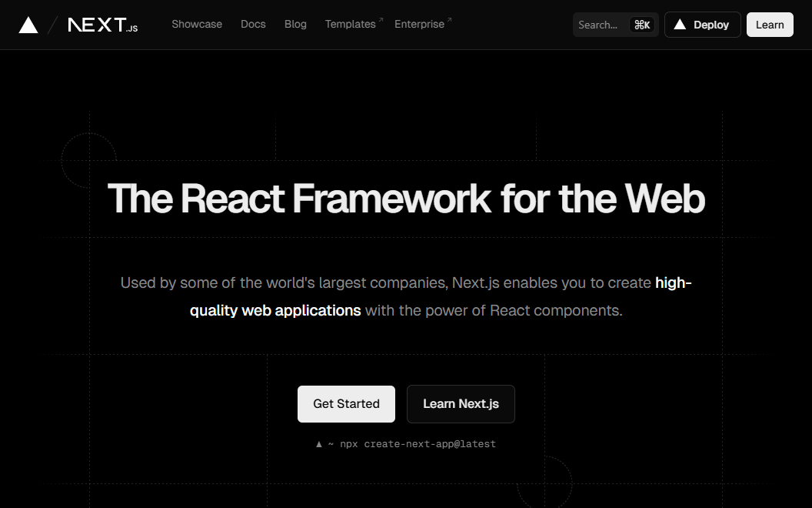Go to Docs in the top navigation
Image resolution: width=812 pixels, height=508 pixels.
click(253, 25)
